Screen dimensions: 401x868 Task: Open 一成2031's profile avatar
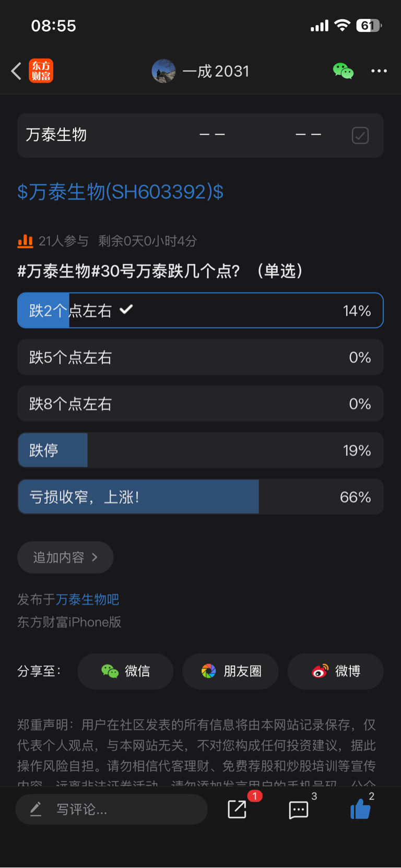[163, 71]
